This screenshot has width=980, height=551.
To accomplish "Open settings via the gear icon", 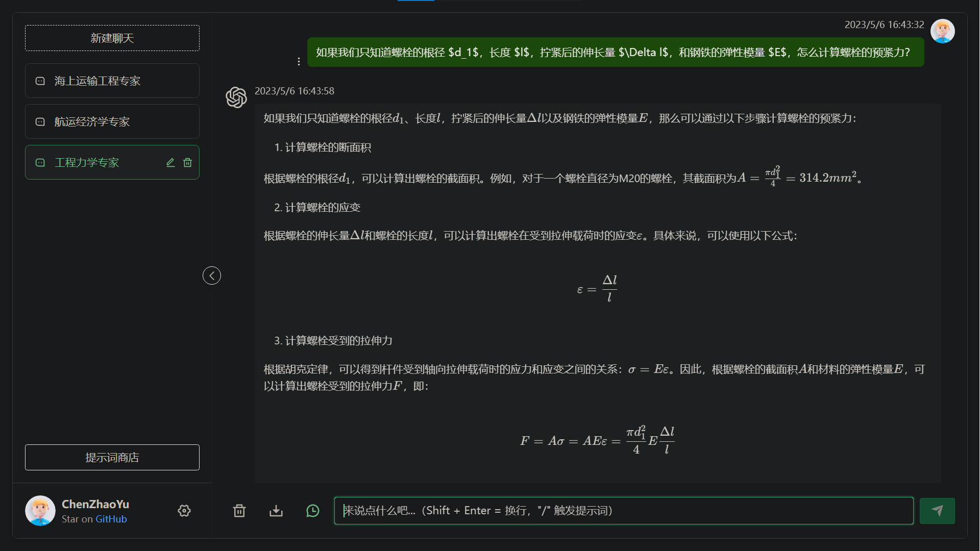I will 184,511.
